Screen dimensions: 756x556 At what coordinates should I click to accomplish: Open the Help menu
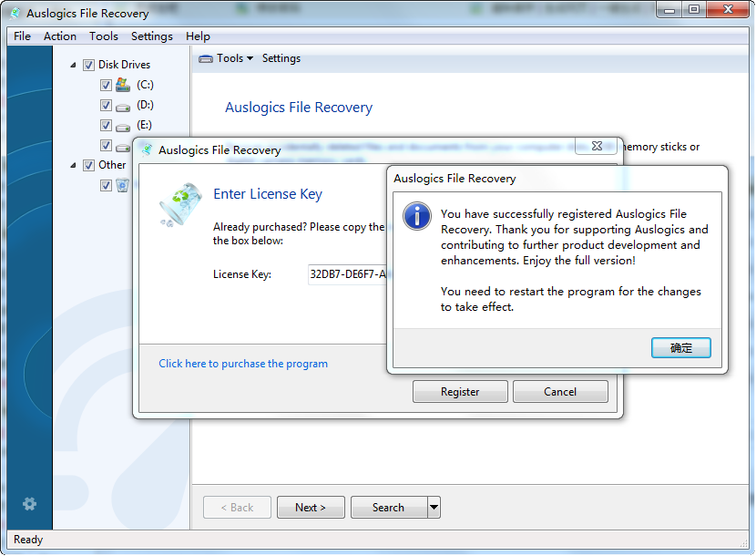[x=198, y=36]
